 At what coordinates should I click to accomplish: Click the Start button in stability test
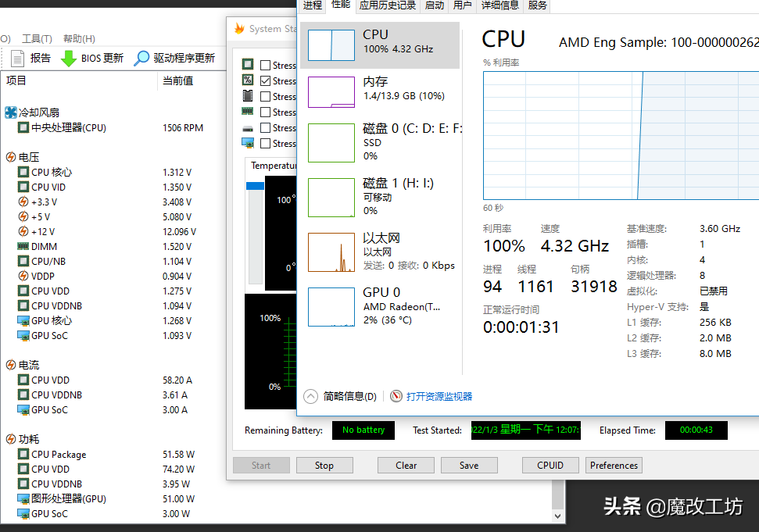(261, 466)
